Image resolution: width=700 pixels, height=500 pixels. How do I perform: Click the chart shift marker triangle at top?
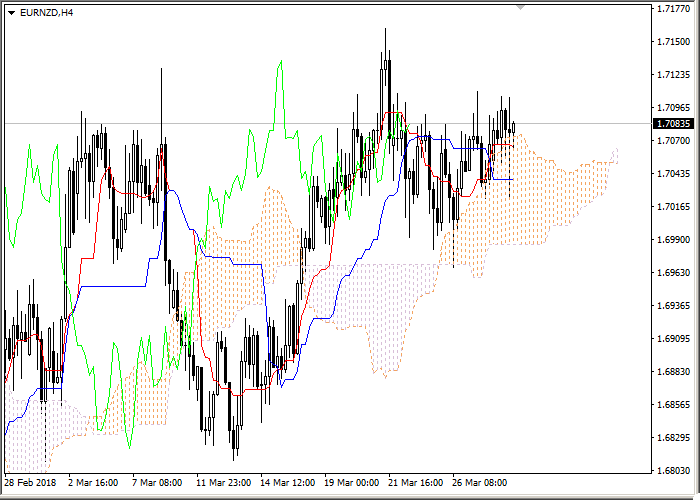pyautogui.click(x=520, y=7)
